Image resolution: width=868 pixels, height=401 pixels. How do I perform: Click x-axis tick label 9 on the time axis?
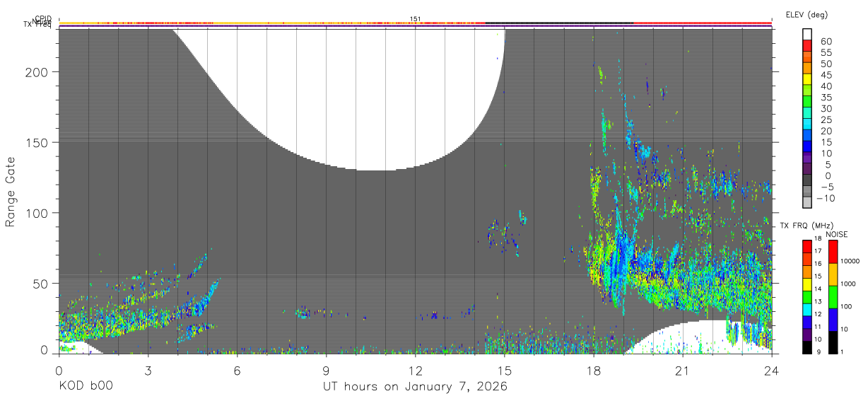pos(326,370)
